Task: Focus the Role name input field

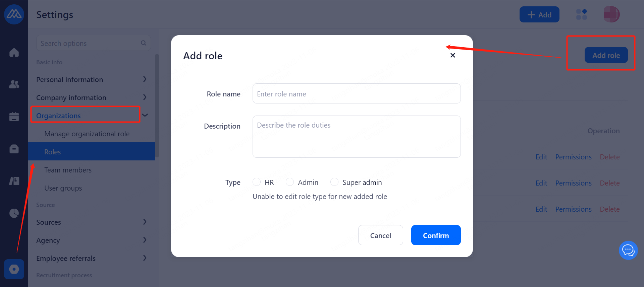Action: [356, 94]
